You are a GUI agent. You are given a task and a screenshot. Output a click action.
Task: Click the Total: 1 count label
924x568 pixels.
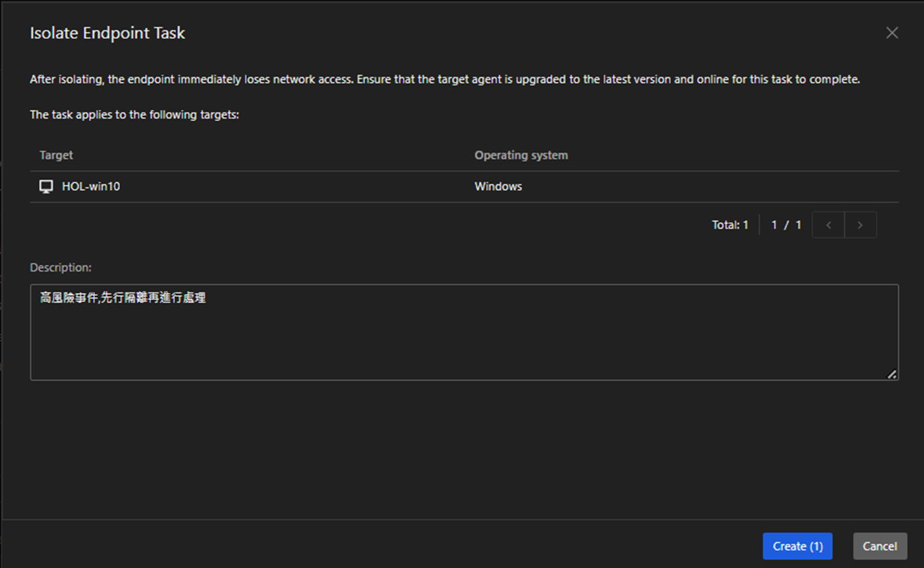coord(730,225)
